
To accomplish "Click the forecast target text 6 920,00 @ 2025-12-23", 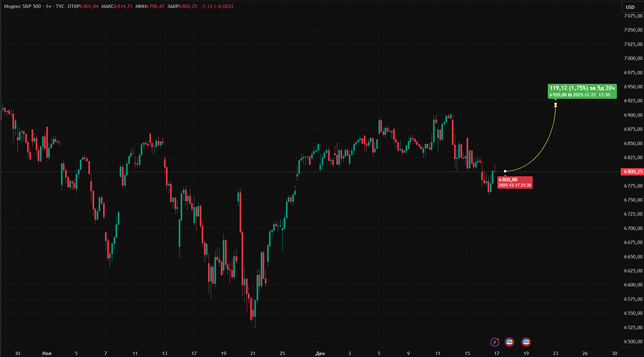I will pyautogui.click(x=580, y=95).
